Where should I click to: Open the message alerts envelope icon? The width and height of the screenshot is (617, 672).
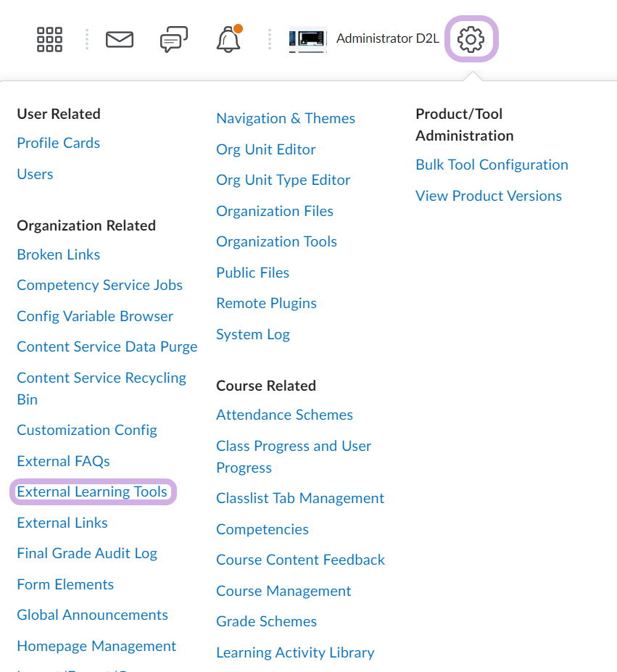pos(120,39)
